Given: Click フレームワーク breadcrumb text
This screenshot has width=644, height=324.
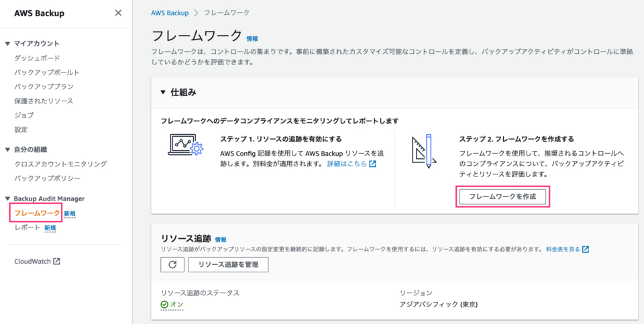Looking at the screenshot, I should pos(227,13).
